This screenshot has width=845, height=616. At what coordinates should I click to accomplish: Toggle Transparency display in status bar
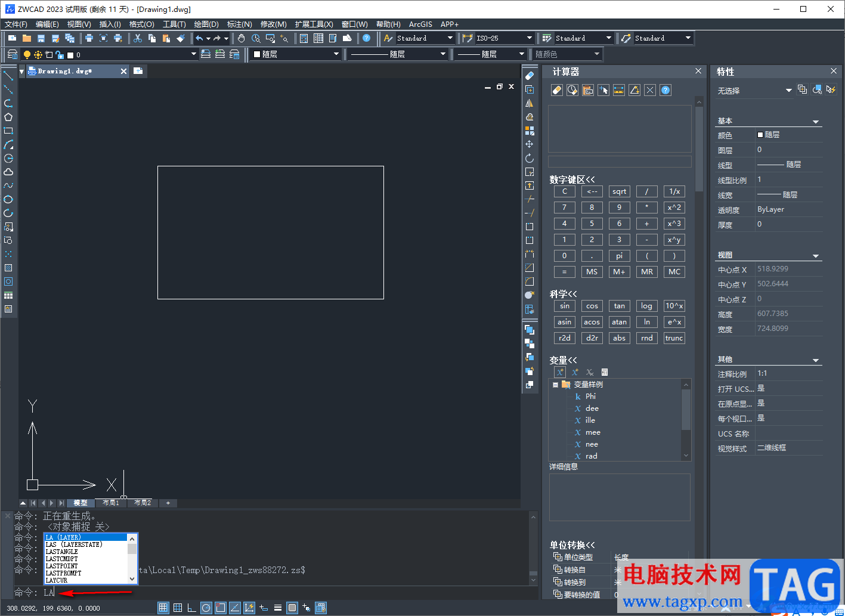coord(292,608)
